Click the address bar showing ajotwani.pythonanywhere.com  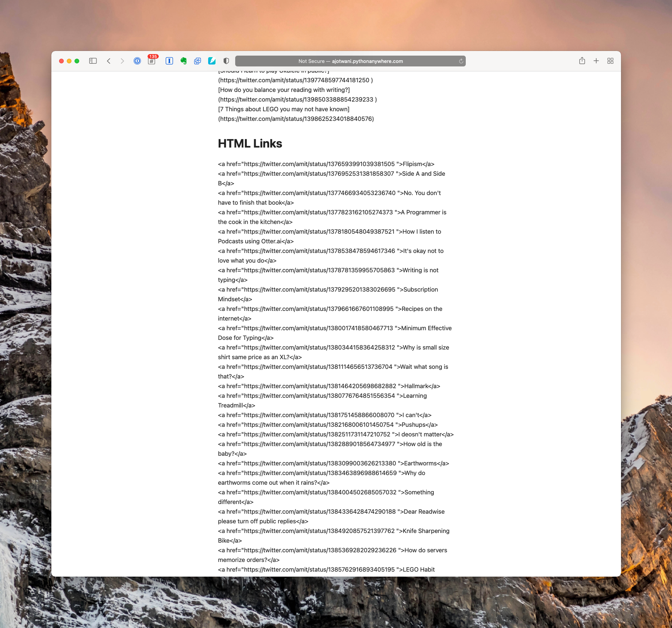pos(350,61)
